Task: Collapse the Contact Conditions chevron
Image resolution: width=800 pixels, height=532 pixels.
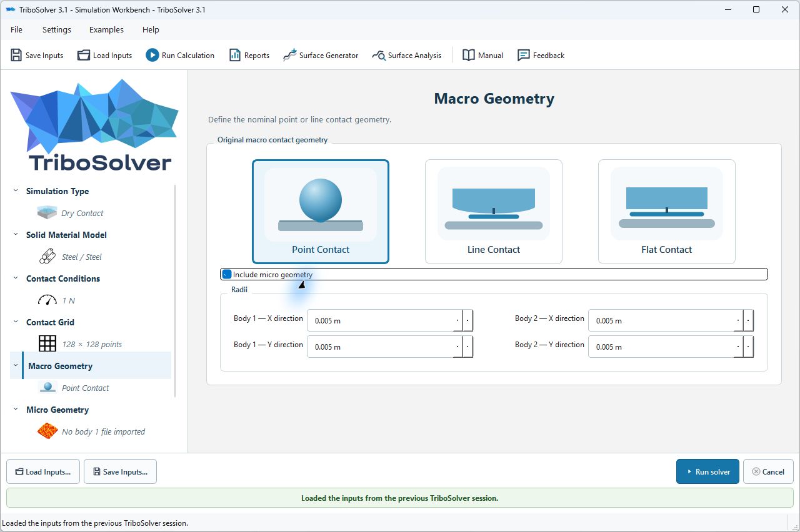Action: tap(16, 278)
